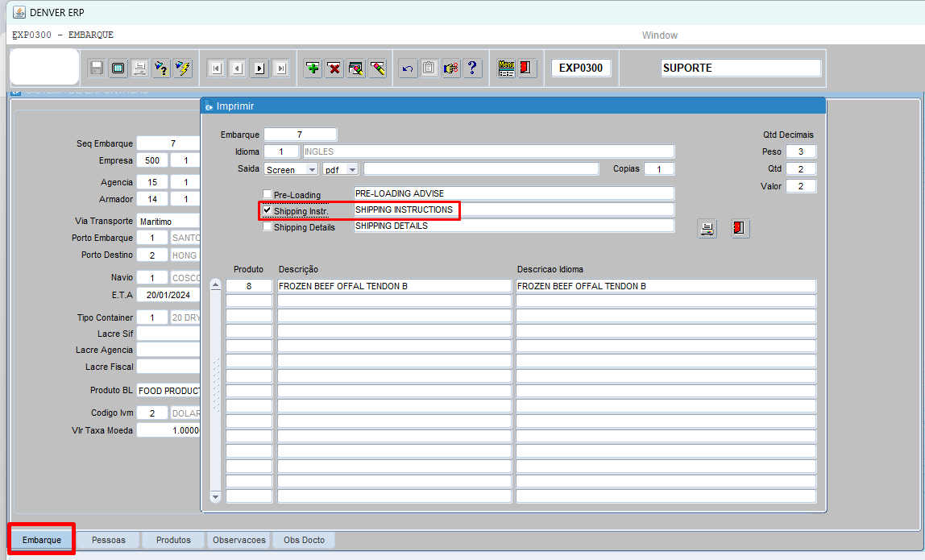Image resolution: width=925 pixels, height=560 pixels.
Task: Enable the Shipping Details checkbox
Action: (x=268, y=226)
